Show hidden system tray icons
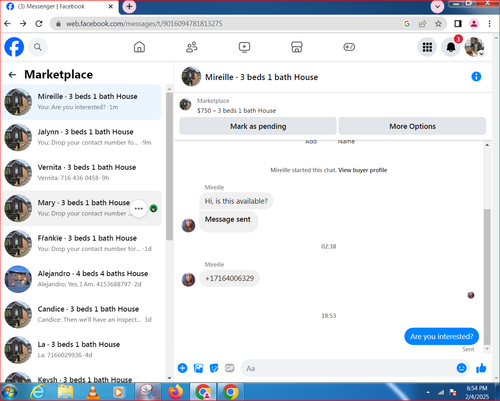Viewport: 500px width, 401px height. [428, 392]
